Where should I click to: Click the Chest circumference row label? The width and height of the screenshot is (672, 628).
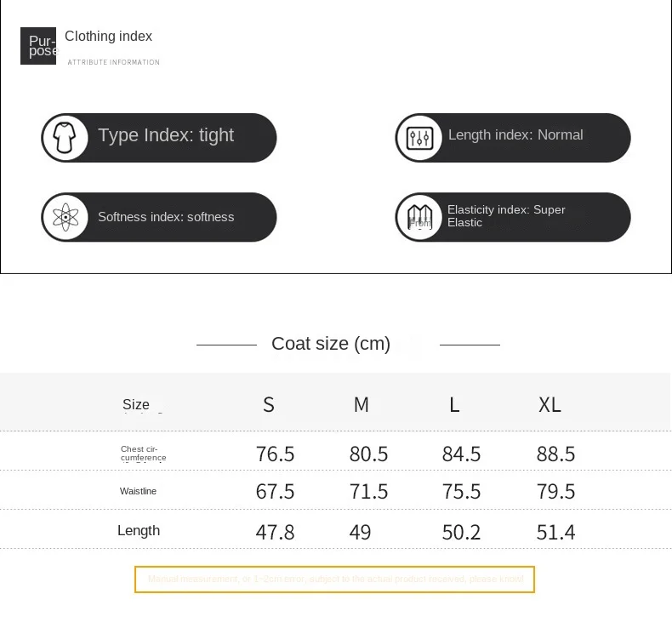[143, 454]
